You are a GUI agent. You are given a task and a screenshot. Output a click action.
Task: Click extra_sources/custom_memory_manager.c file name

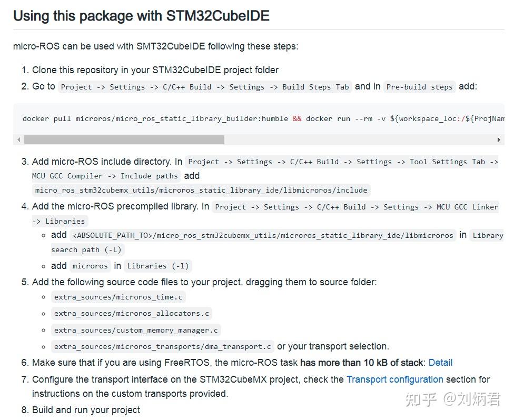click(136, 331)
